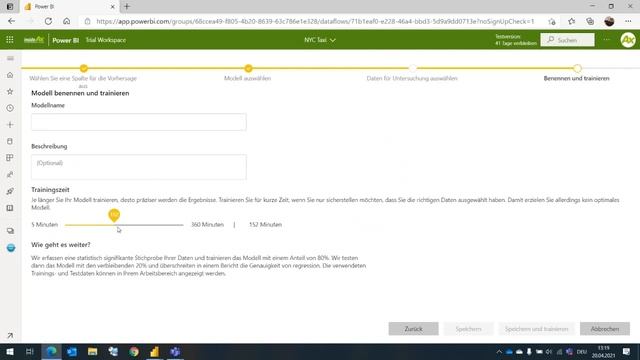This screenshot has width=640, height=360.
Task: Open the Power BI app launcher grid
Action: (x=10, y=40)
